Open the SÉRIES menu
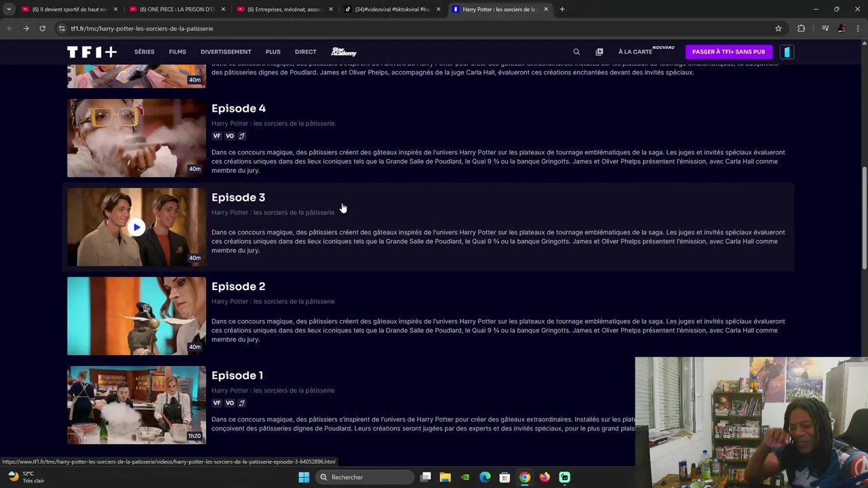The width and height of the screenshot is (868, 488). (x=144, y=52)
